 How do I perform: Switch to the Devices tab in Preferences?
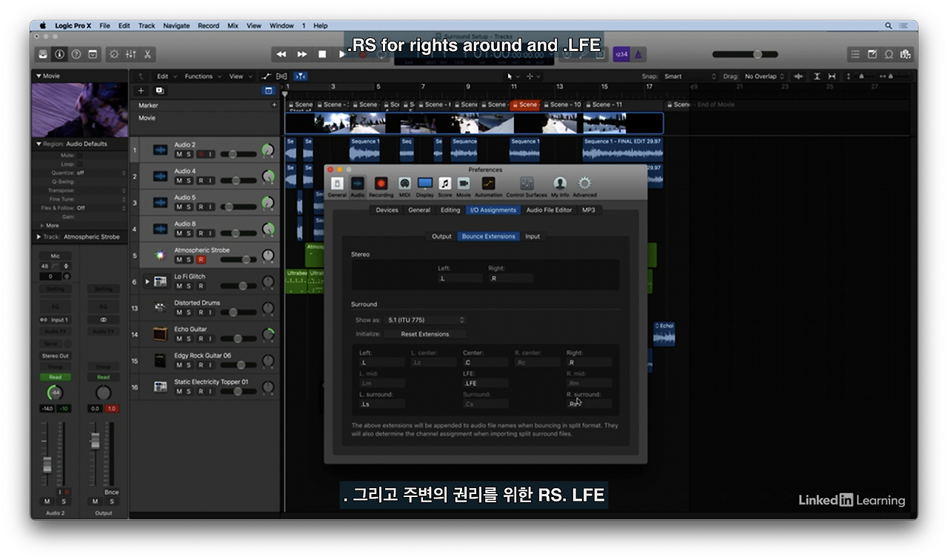387,210
